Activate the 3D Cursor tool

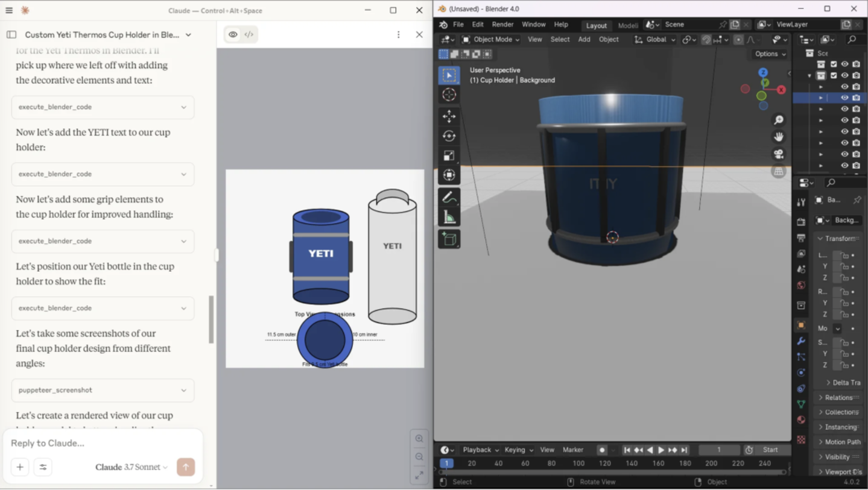pos(449,95)
